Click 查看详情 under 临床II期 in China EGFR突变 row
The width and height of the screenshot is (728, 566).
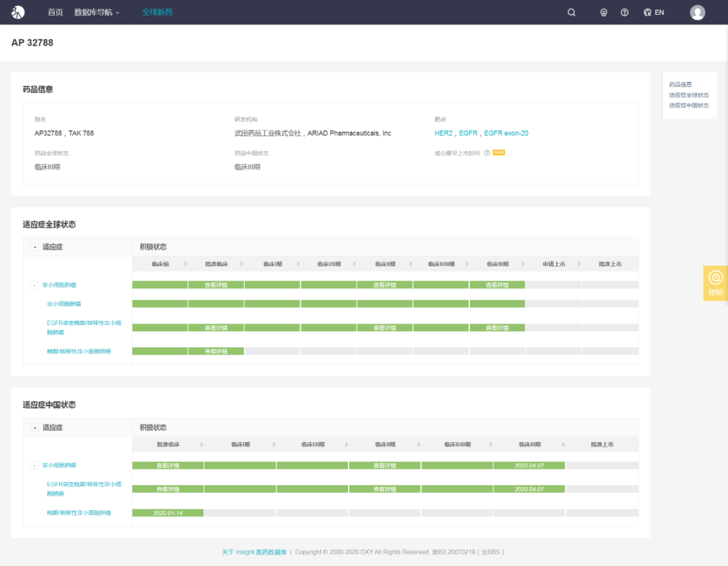(x=385, y=489)
